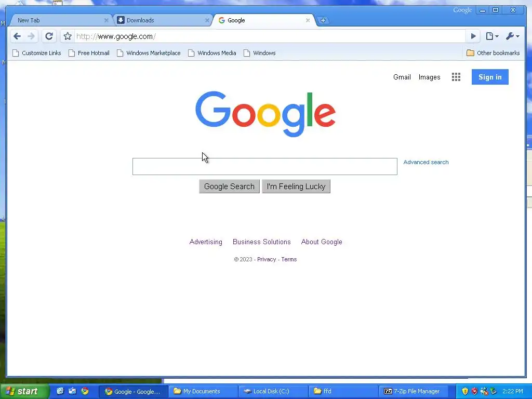Click the address bar URL field
This screenshot has height=399, width=532.
point(270,36)
